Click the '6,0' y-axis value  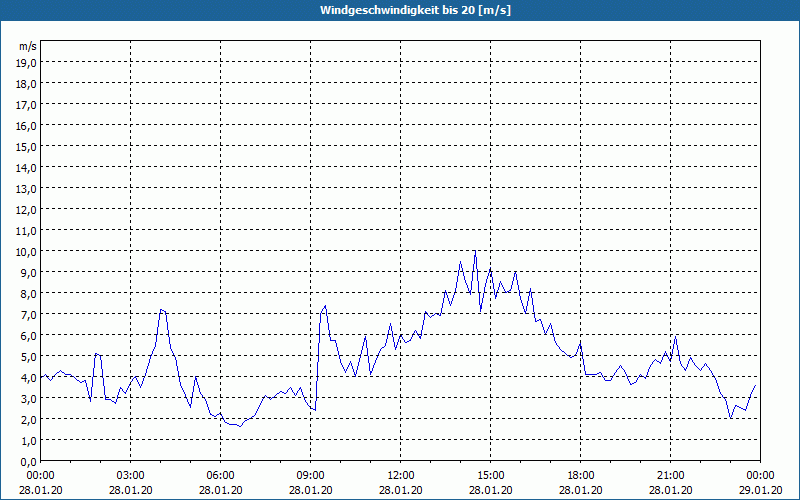pyautogui.click(x=29, y=335)
